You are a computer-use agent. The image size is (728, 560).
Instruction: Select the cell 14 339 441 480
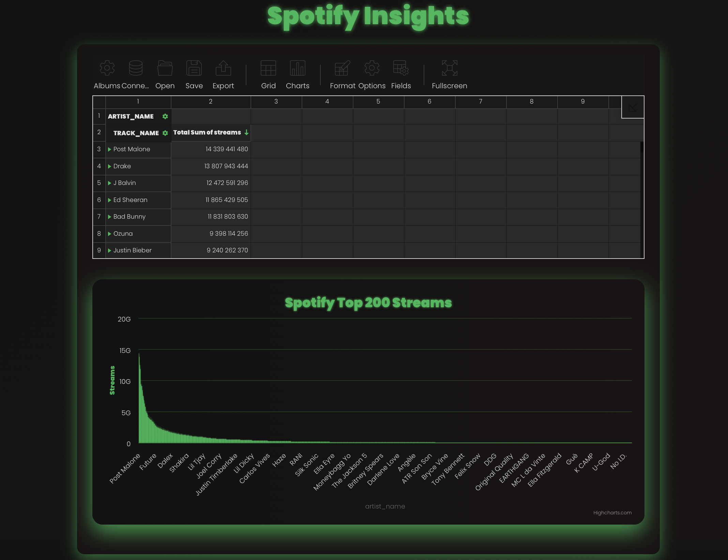click(x=211, y=150)
